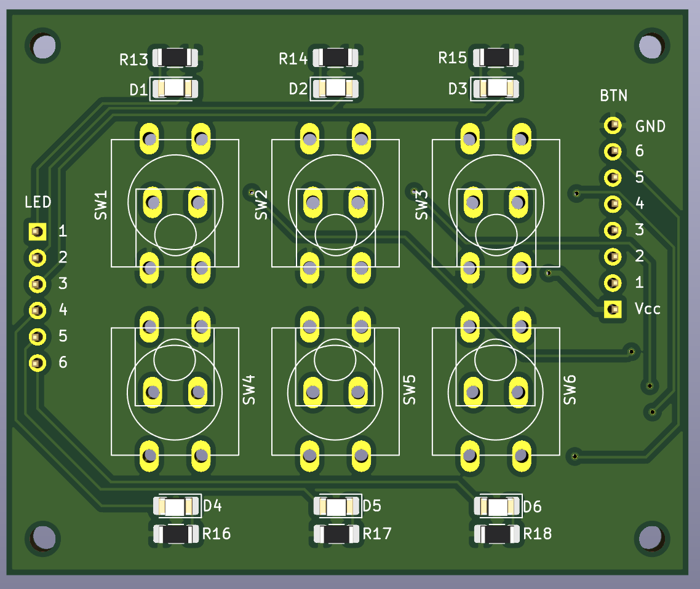Viewport: 700px width, 589px height.
Task: Click the BTN header pin 2 pad
Action: coord(613,256)
